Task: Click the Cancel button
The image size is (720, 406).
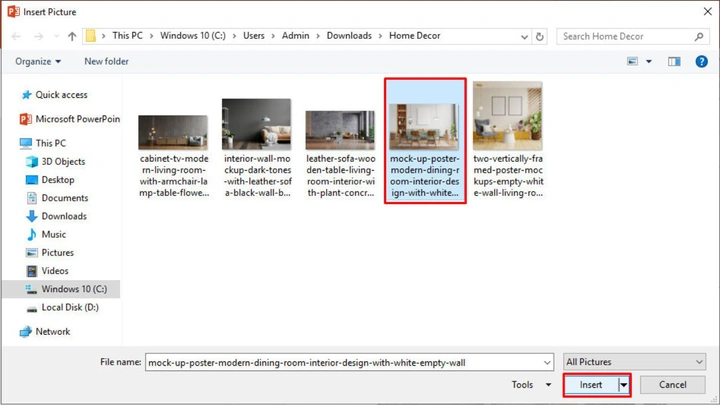Action: [x=673, y=385]
